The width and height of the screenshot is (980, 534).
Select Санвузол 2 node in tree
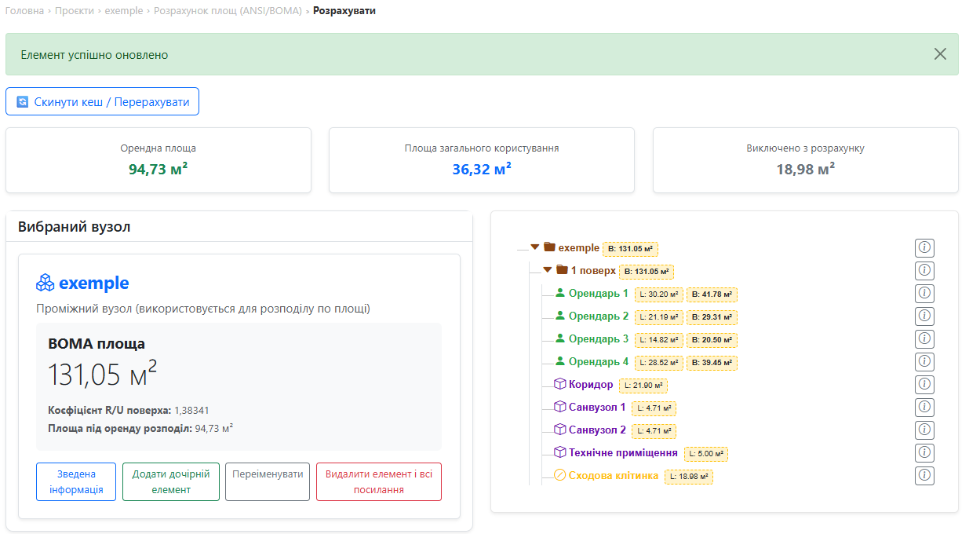pyautogui.click(x=597, y=430)
